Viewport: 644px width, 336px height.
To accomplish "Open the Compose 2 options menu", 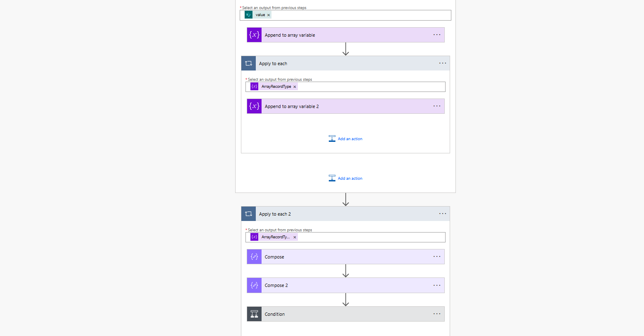I will point(437,285).
